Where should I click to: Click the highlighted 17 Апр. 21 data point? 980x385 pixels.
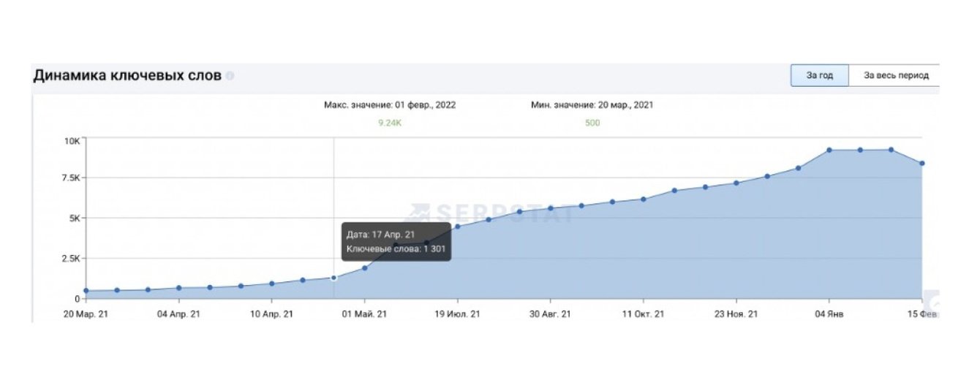pos(333,278)
